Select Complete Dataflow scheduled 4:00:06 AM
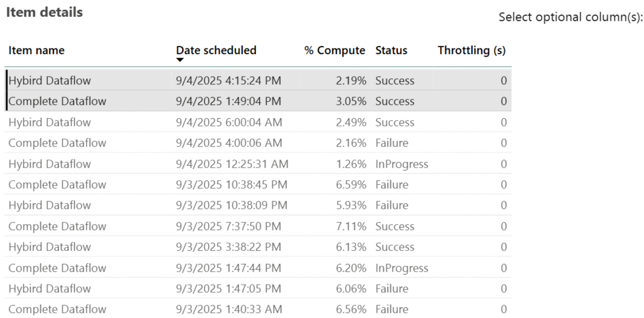Viewport: 644px width, 318px height. click(x=57, y=143)
